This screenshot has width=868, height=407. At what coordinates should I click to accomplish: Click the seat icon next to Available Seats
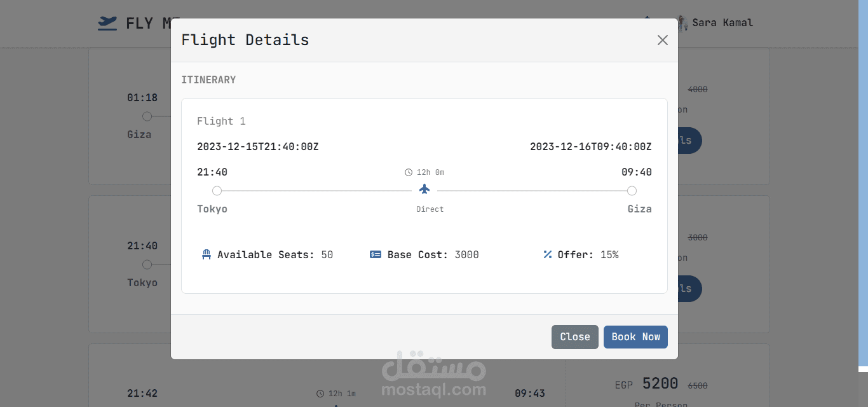206,254
